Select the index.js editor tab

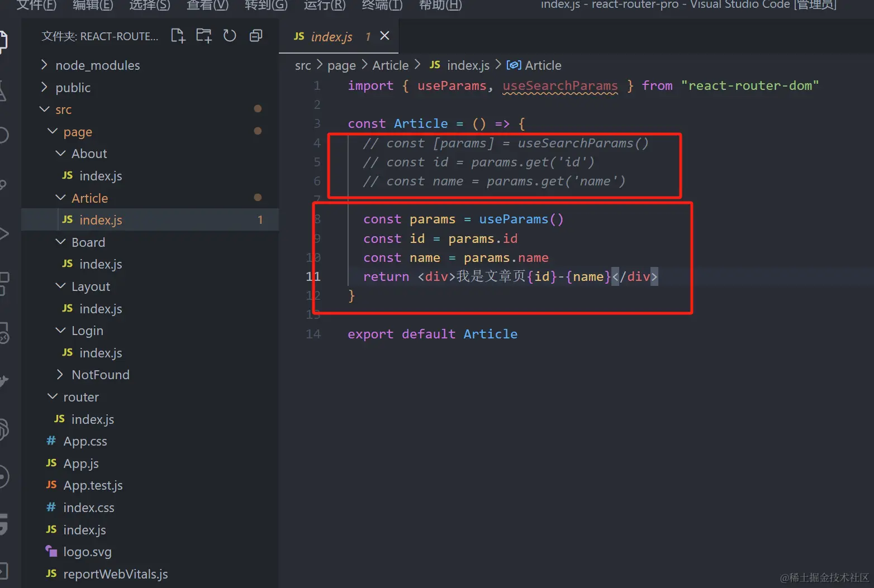point(340,36)
